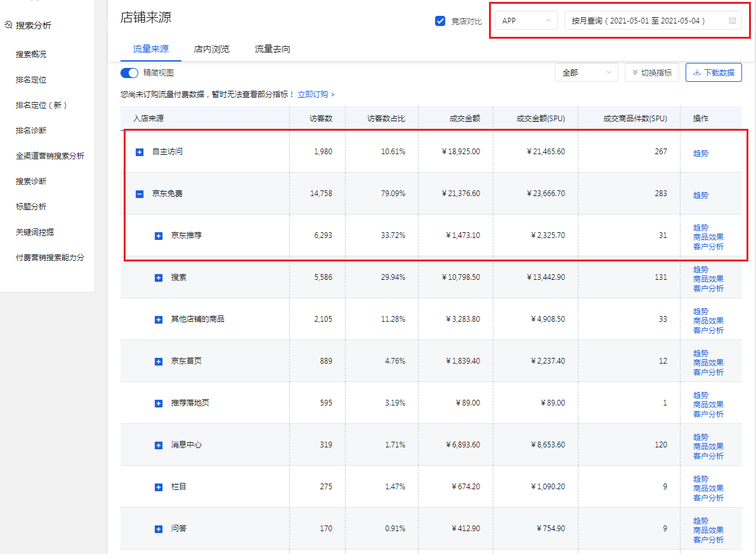
Task: Expand the 其他店铺的商品 row
Action: (x=158, y=320)
